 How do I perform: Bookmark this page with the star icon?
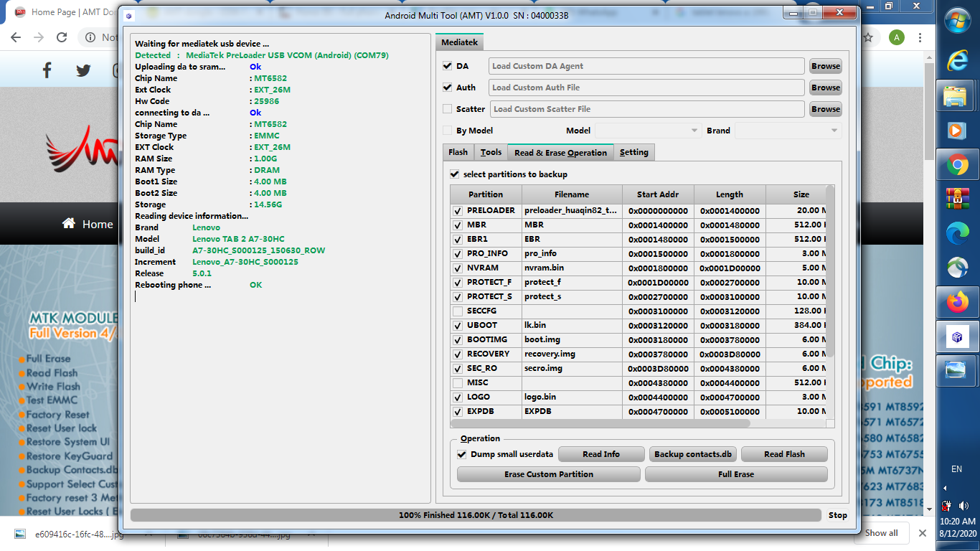coord(868,37)
